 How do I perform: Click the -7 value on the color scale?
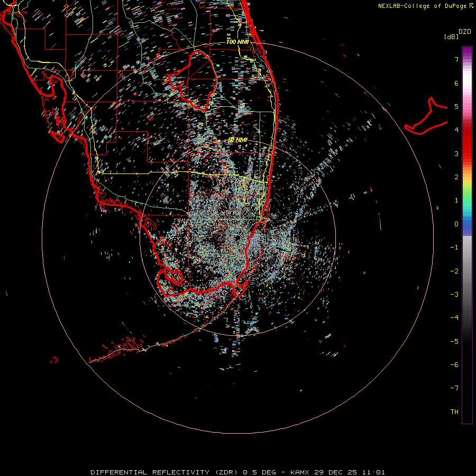coord(454,388)
